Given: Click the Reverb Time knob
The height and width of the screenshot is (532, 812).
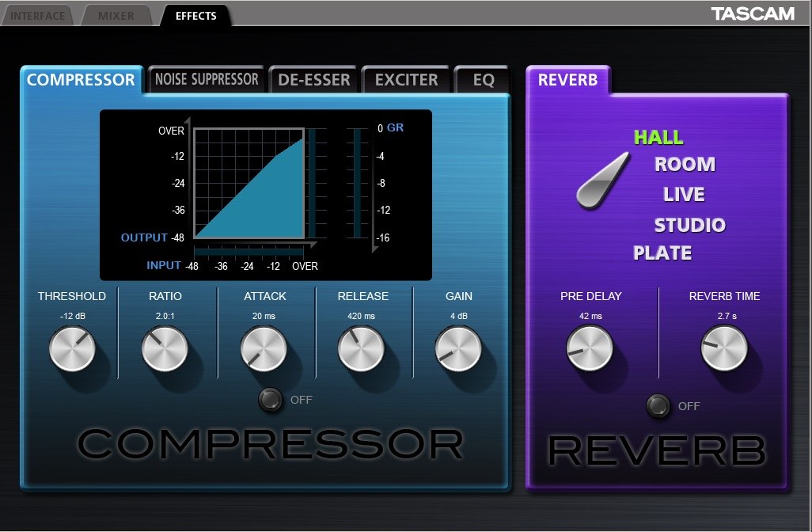Looking at the screenshot, I should click(x=724, y=348).
